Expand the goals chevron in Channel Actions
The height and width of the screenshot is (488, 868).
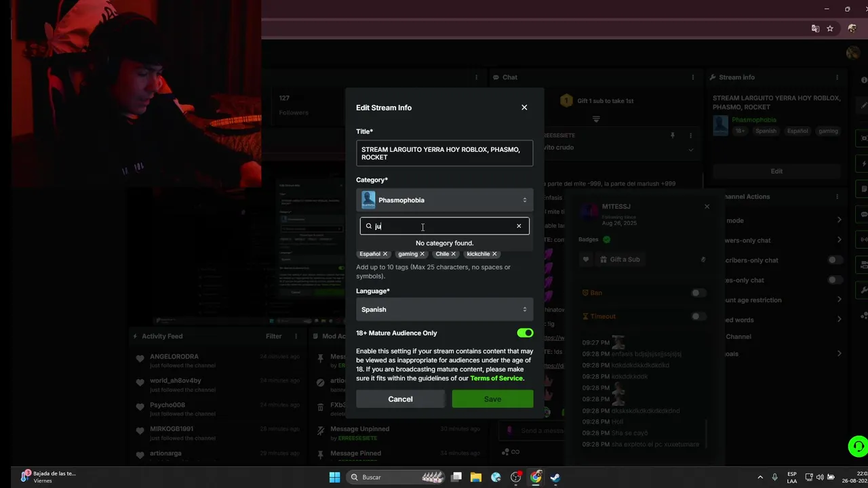pos(839,353)
